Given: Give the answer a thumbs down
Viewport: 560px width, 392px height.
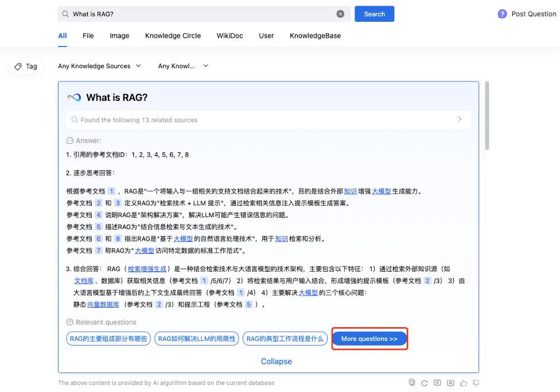Looking at the screenshot, I should [x=476, y=383].
